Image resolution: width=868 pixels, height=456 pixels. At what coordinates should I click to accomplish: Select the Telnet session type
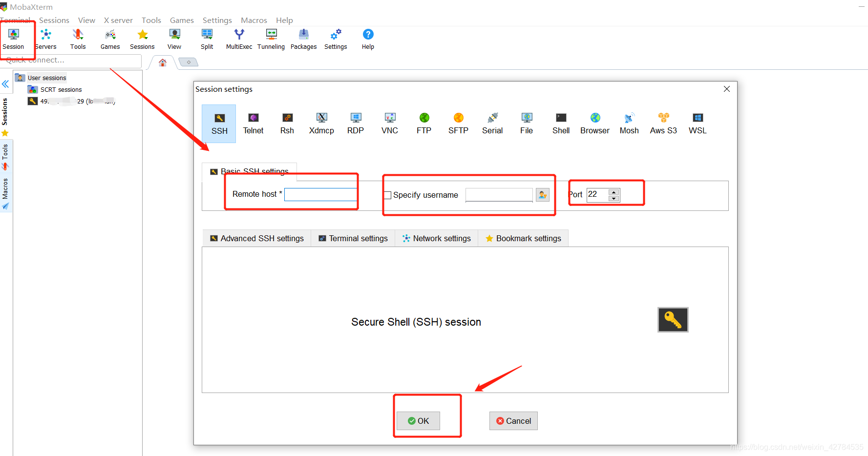click(x=253, y=124)
